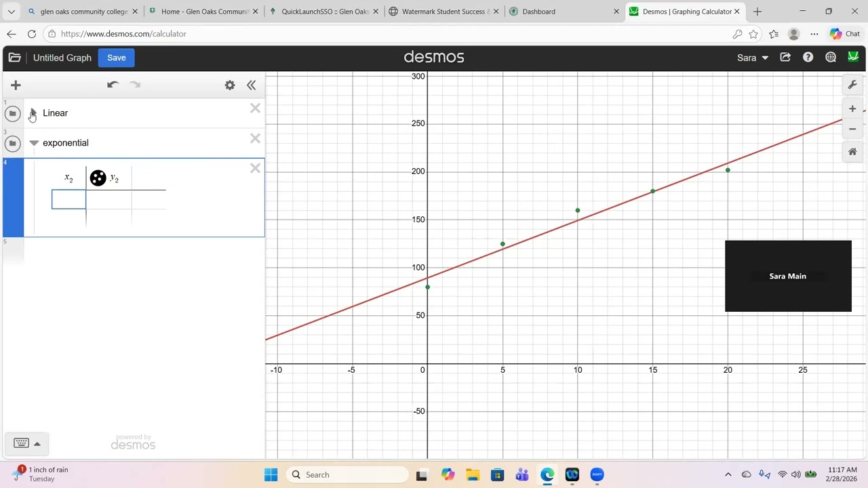Switch to Home - Glen Oaks tab
868x488 pixels.
[202, 12]
